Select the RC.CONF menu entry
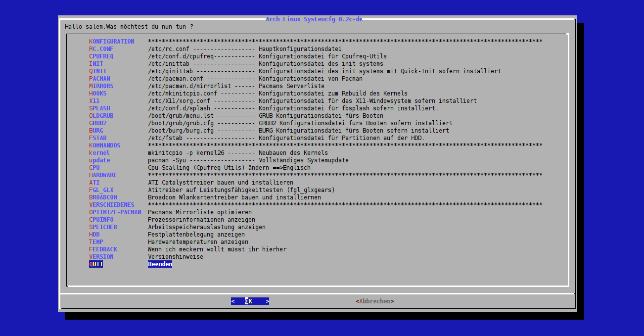This screenshot has width=644, height=336. (101, 49)
